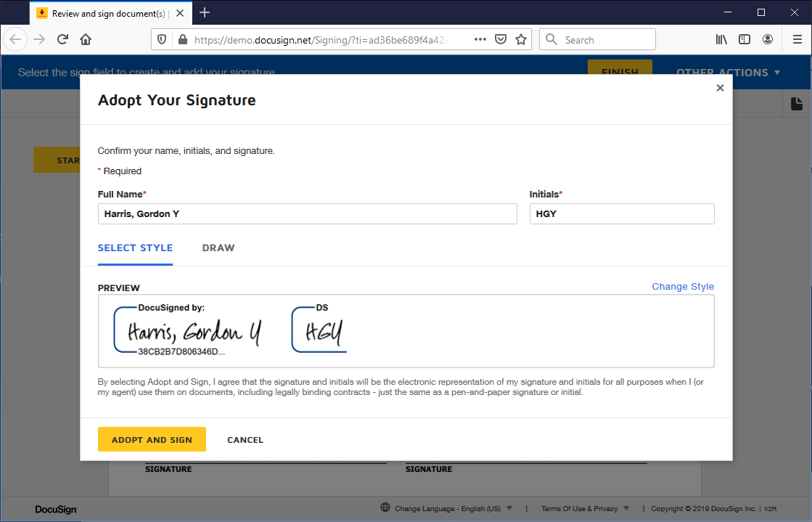
Task: Click the browser Back arrow button
Action: (x=15, y=39)
